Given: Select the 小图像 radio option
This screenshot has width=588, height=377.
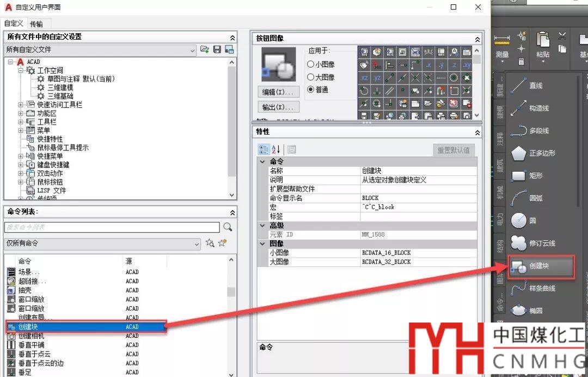Looking at the screenshot, I should coord(310,64).
